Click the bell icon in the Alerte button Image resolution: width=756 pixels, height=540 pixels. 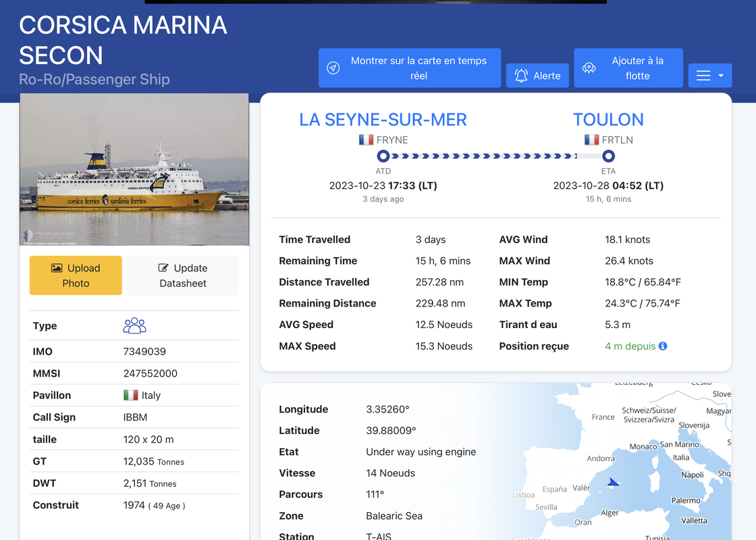point(521,76)
